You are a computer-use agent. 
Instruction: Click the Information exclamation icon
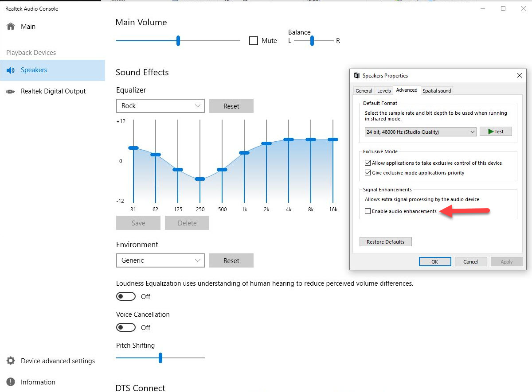coord(11,382)
